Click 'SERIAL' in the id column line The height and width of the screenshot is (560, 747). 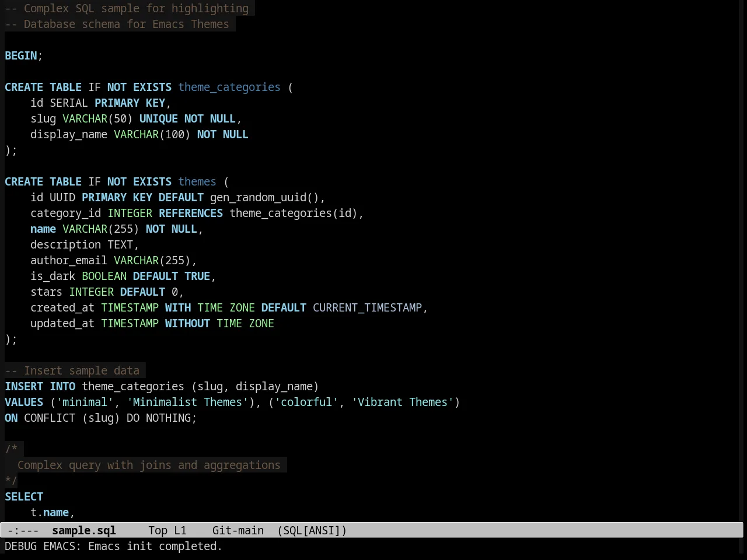click(x=69, y=103)
